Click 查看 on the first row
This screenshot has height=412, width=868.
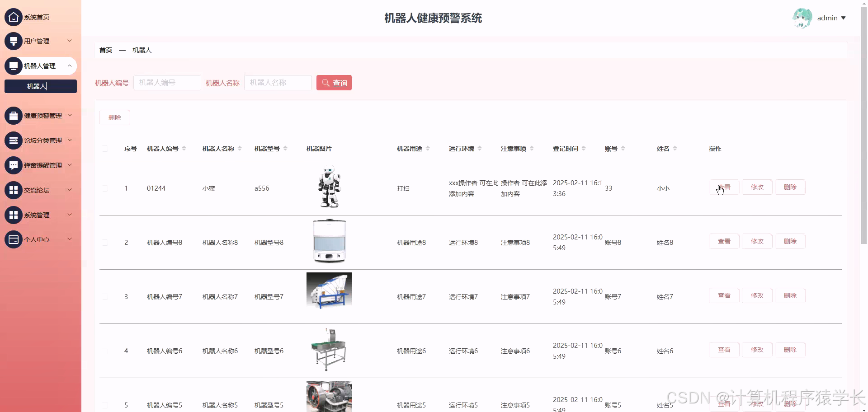[724, 187]
